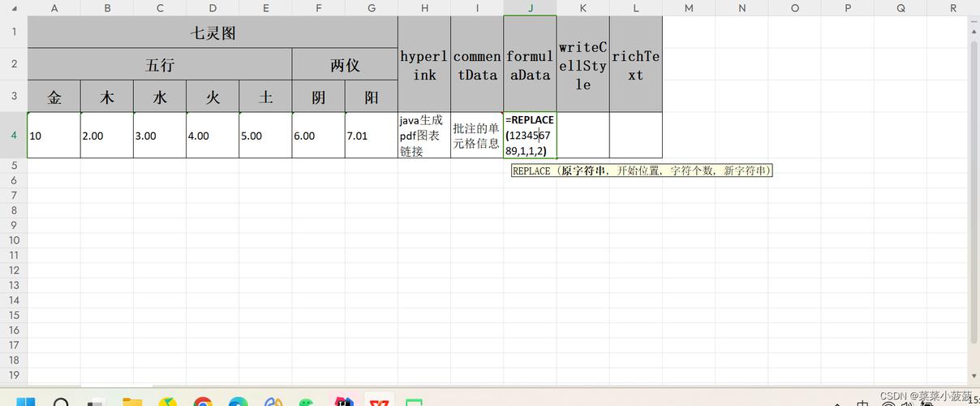Screen dimensions: 980x406
Task: Select column Q header
Action: click(900, 8)
